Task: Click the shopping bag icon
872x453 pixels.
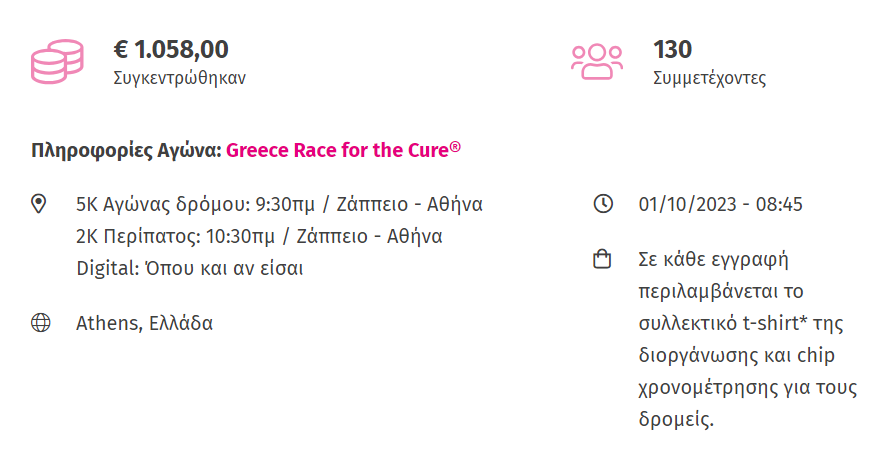Action: [x=602, y=261]
